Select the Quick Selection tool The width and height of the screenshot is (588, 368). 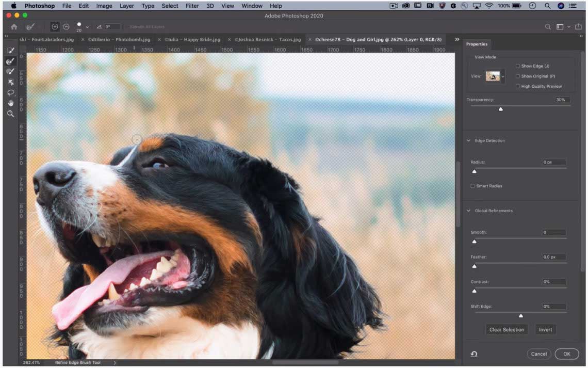coord(10,51)
